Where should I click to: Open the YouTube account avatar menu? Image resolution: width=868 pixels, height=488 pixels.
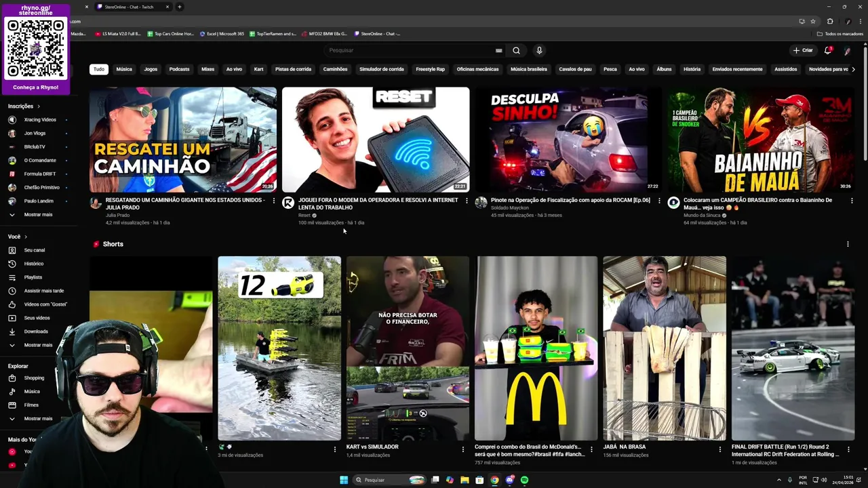point(847,51)
